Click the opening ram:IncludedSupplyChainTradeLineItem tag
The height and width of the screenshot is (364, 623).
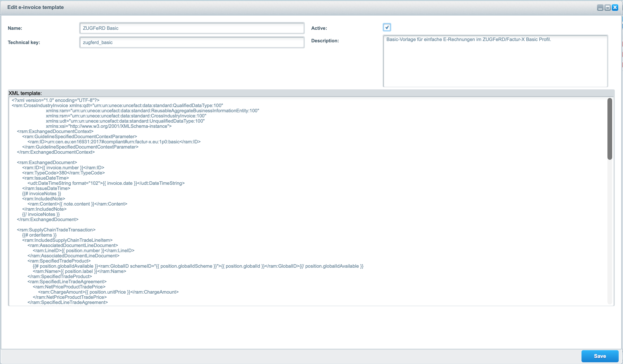67,240
